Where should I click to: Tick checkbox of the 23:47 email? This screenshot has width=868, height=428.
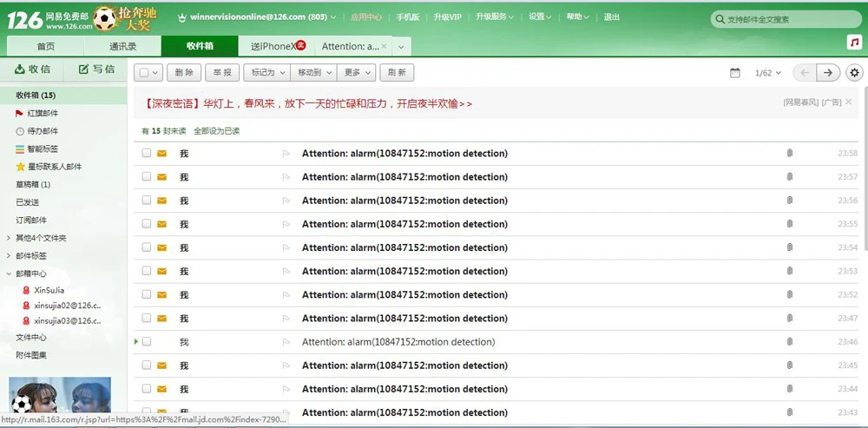[x=146, y=318]
